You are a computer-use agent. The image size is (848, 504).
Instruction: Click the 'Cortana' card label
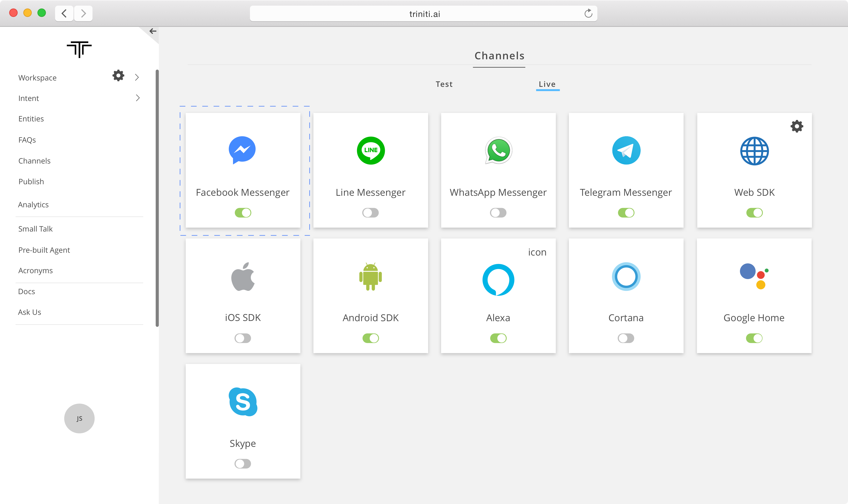(x=626, y=318)
